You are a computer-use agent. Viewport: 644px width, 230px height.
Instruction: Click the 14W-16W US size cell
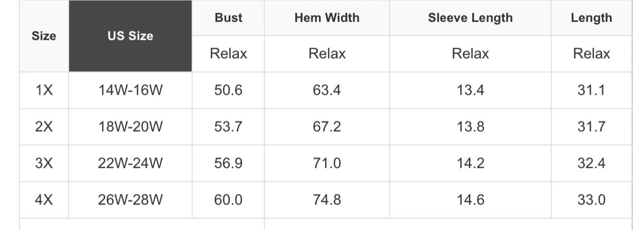click(x=130, y=91)
